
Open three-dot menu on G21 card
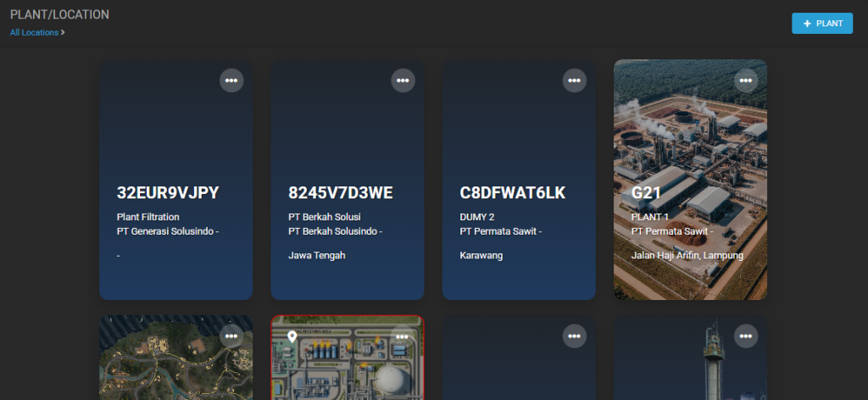pos(746,81)
